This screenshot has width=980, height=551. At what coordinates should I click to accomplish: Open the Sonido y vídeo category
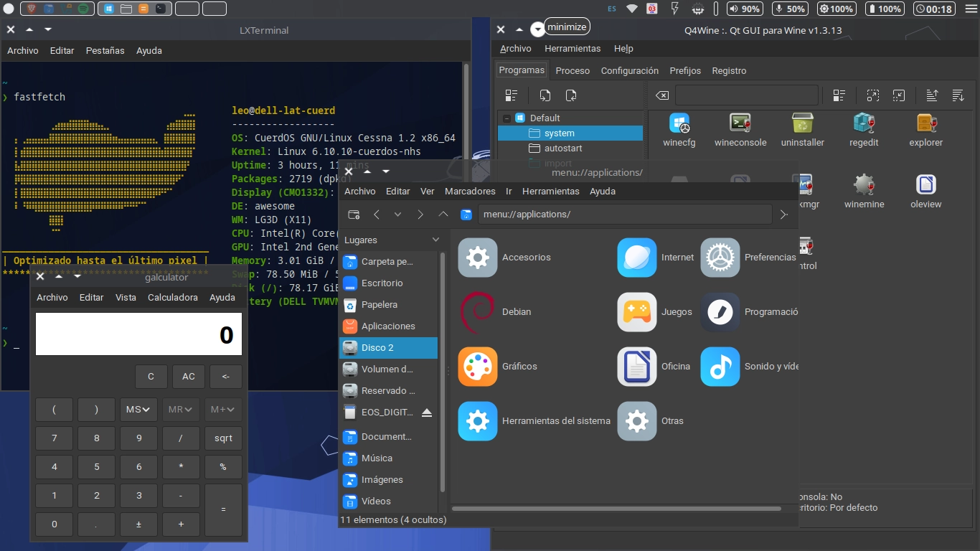[x=720, y=367]
